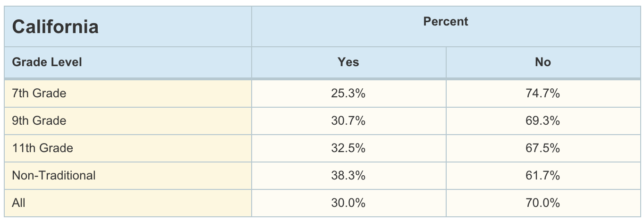
Task: Select the Percent header cell
Action: point(445,22)
